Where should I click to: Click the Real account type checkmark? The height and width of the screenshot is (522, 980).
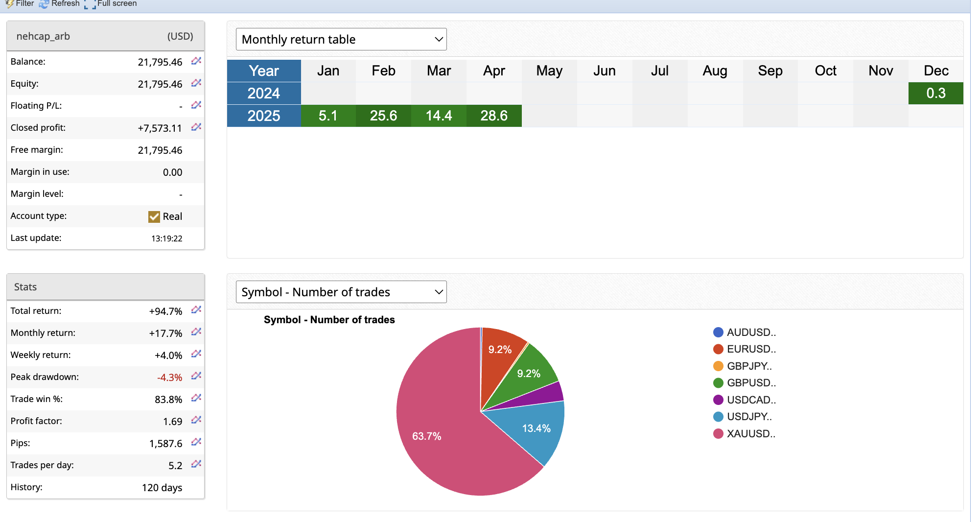(154, 216)
